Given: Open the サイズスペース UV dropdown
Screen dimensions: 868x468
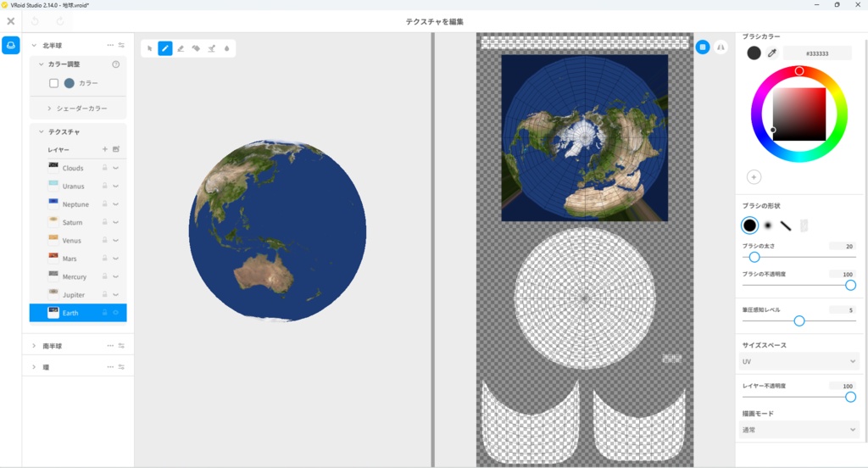Looking at the screenshot, I should (798, 362).
